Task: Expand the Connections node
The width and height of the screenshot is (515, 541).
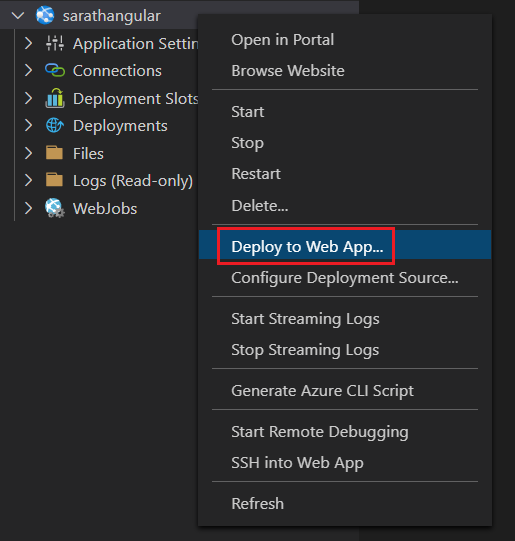Action: 29,70
